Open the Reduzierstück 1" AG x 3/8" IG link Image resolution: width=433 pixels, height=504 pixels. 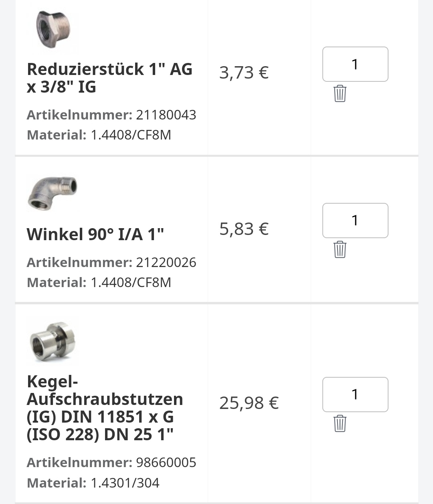[109, 78]
